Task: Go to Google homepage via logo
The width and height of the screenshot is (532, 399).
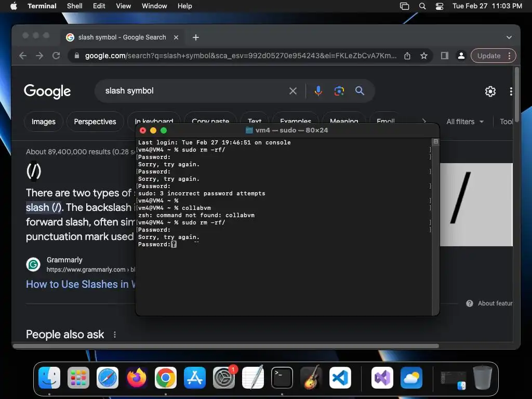Action: coord(47,91)
